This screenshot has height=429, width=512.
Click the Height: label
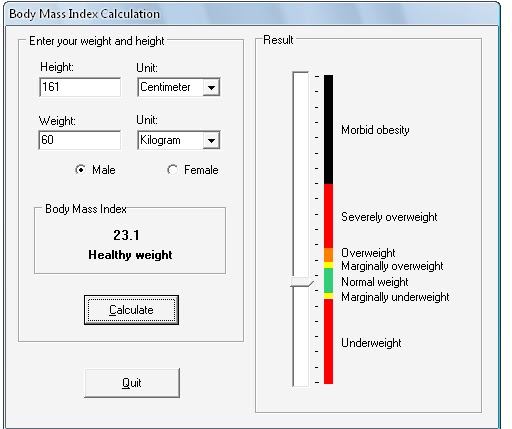click(x=57, y=67)
